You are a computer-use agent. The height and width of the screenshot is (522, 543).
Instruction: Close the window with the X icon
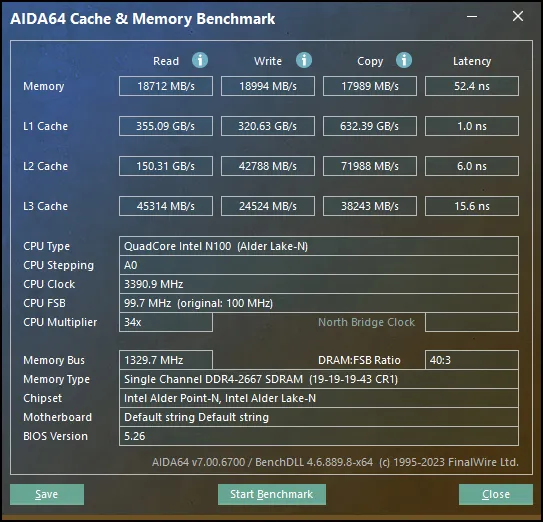click(x=518, y=16)
